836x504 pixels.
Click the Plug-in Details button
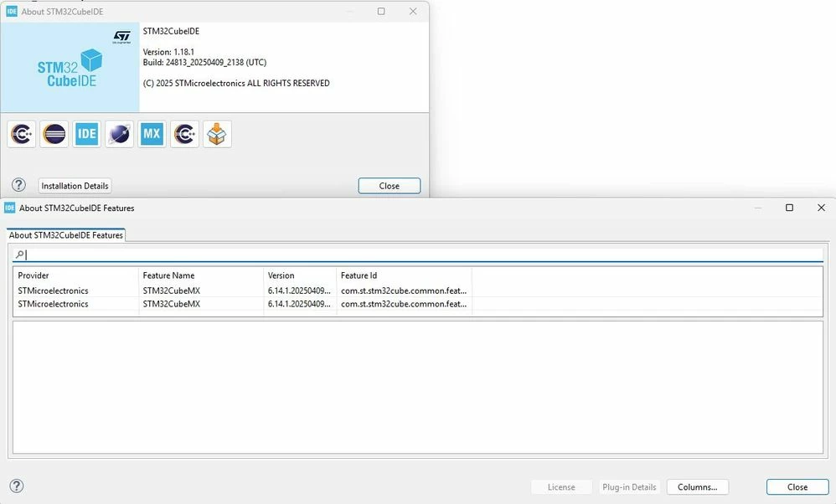(629, 487)
